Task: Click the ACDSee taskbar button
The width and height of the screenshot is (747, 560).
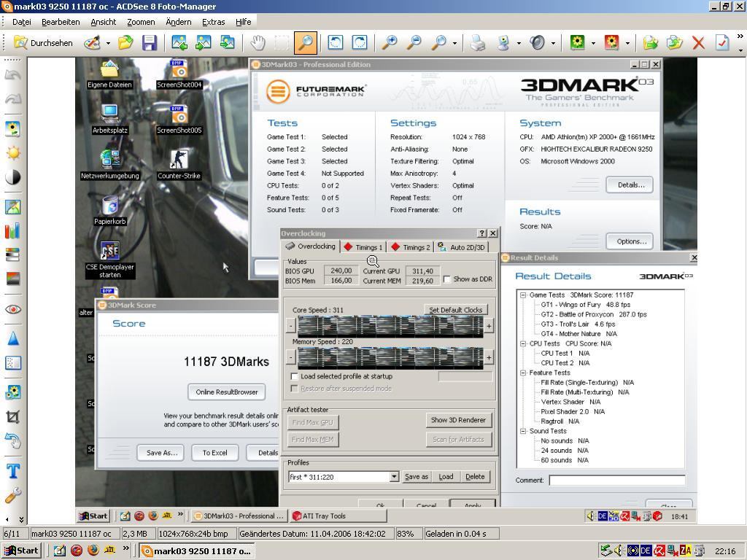Action: 197,551
